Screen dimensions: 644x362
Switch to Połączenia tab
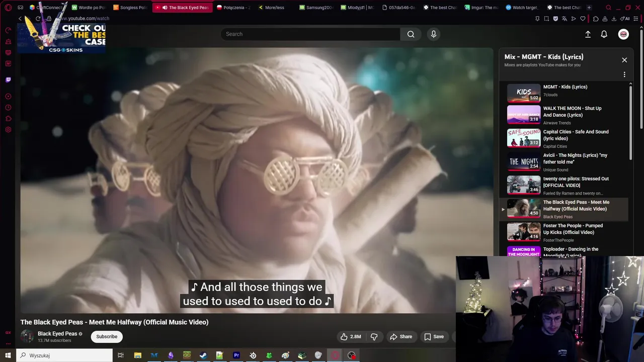tap(233, 8)
